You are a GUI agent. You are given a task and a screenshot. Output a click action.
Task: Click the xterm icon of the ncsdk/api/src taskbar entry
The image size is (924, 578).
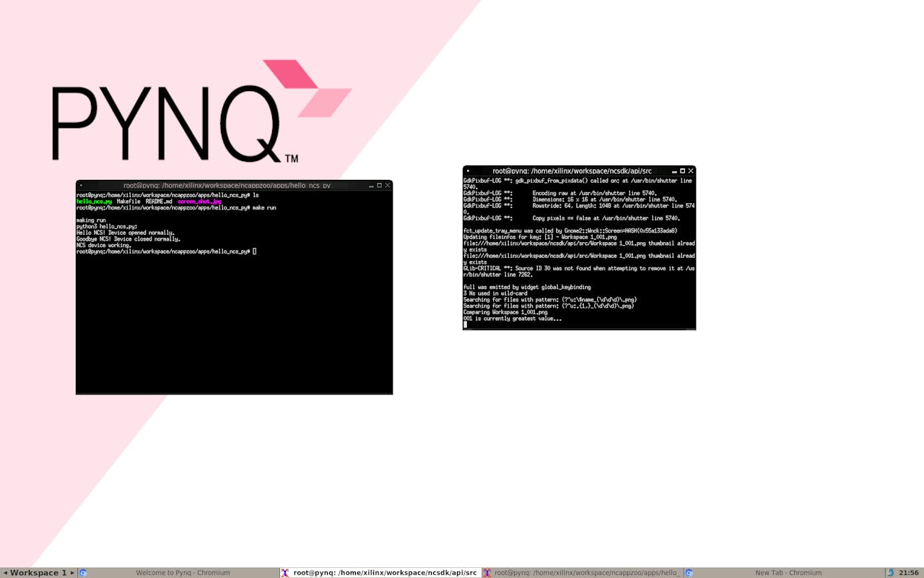pyautogui.click(x=285, y=573)
